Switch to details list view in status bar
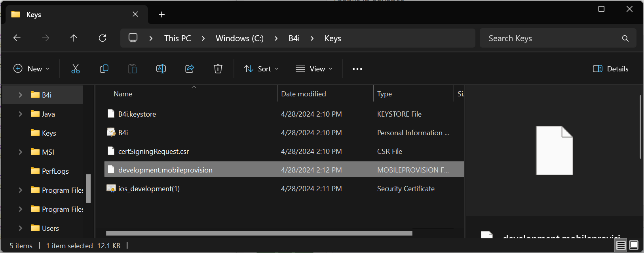Image resolution: width=644 pixels, height=253 pixels. point(621,245)
